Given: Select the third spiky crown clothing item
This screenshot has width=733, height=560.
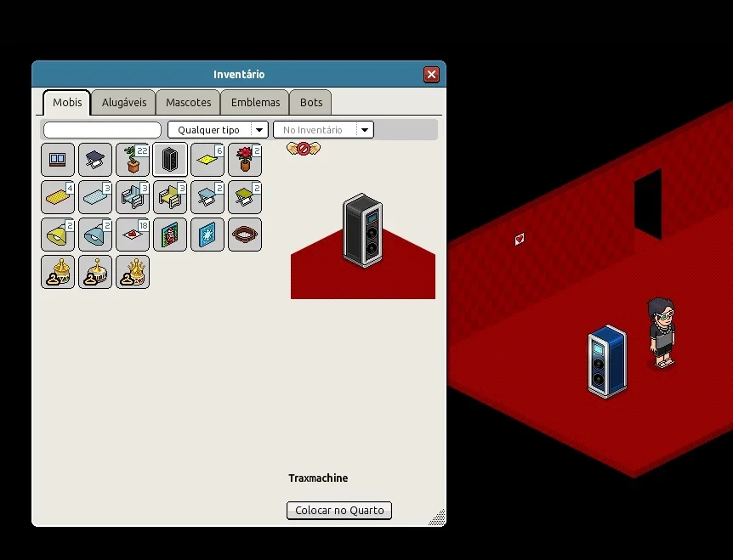Looking at the screenshot, I should click(x=133, y=272).
